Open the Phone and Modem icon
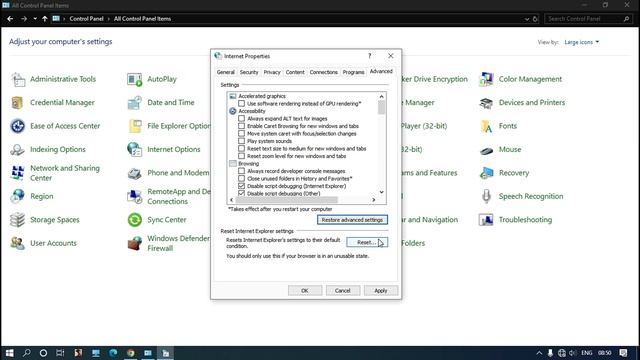The image size is (640, 360). tap(135, 173)
